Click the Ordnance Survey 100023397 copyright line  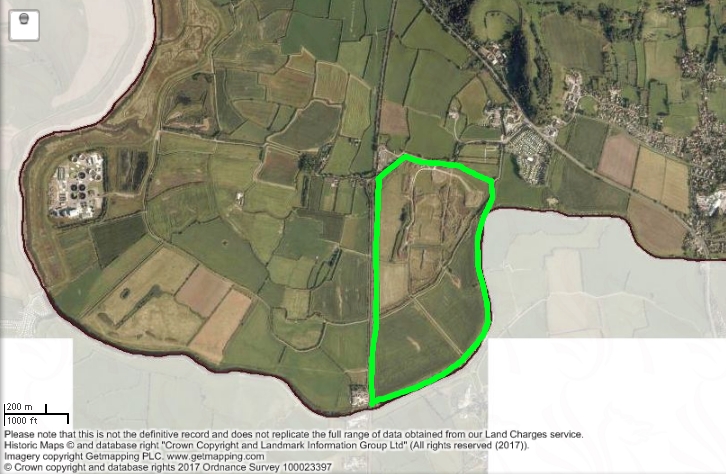tap(169, 467)
